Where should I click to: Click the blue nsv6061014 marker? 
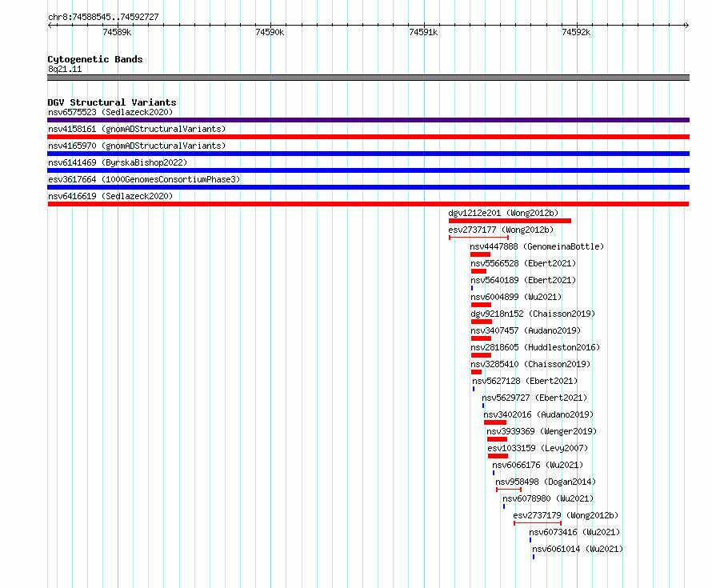coord(534,557)
